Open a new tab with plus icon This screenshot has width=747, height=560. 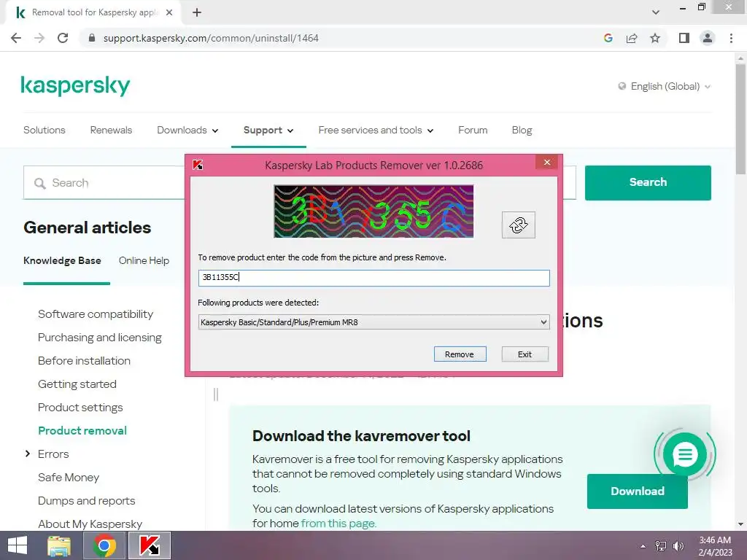197,12
